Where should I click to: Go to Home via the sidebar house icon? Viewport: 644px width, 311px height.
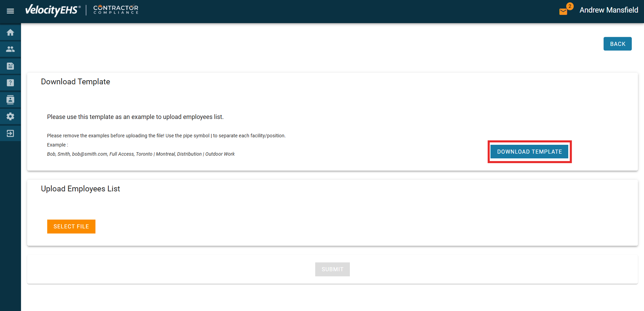(x=10, y=33)
